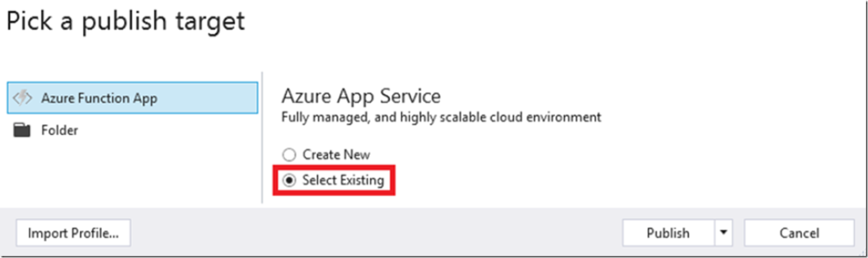The image size is (868, 258).
Task: Click the Azure Function App lightning icon
Action: [x=23, y=98]
